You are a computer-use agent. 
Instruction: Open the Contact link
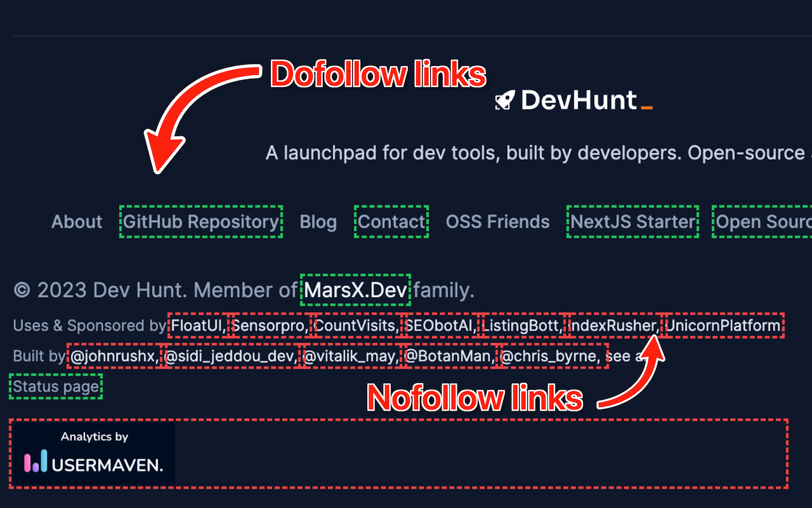(x=391, y=222)
